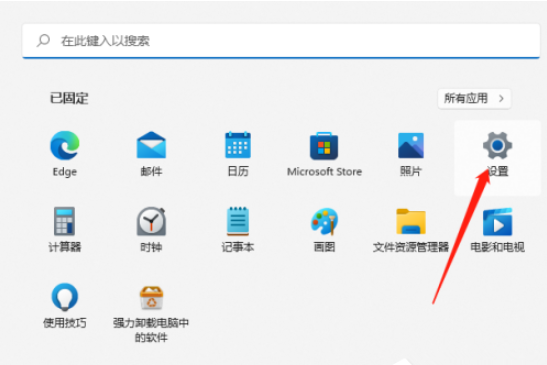Click the 所有应用 all apps button

pyautogui.click(x=474, y=99)
